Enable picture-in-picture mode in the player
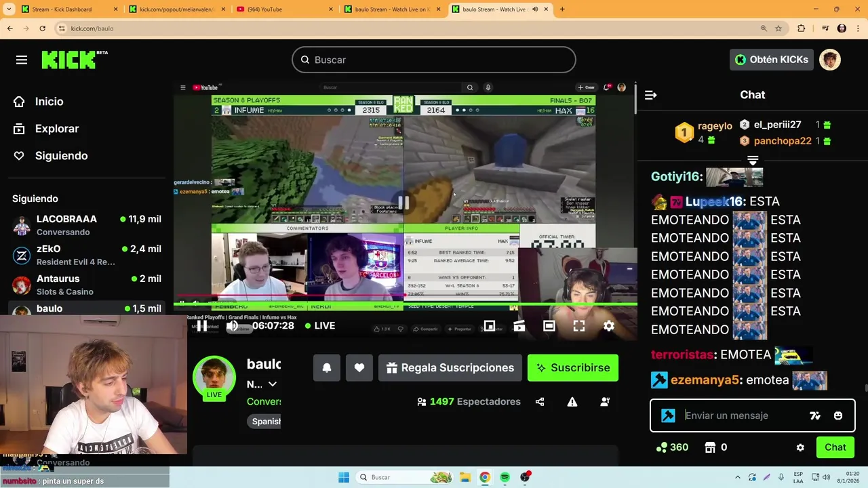868x488 pixels. click(x=489, y=326)
